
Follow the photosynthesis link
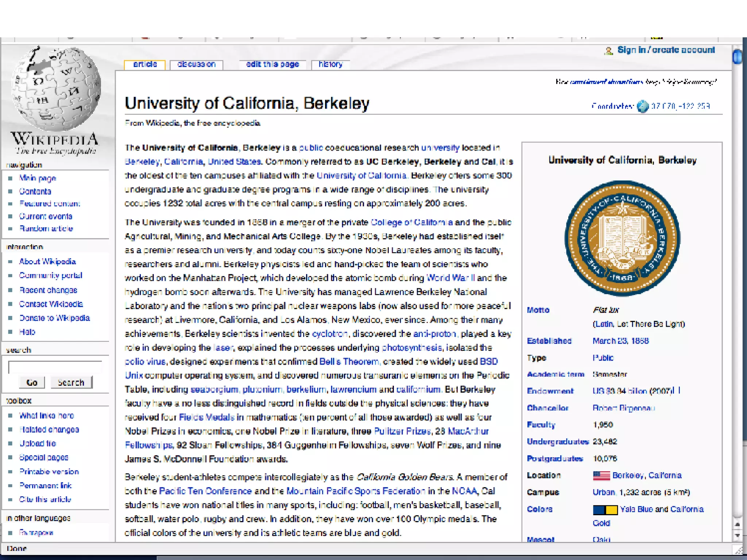(412, 348)
